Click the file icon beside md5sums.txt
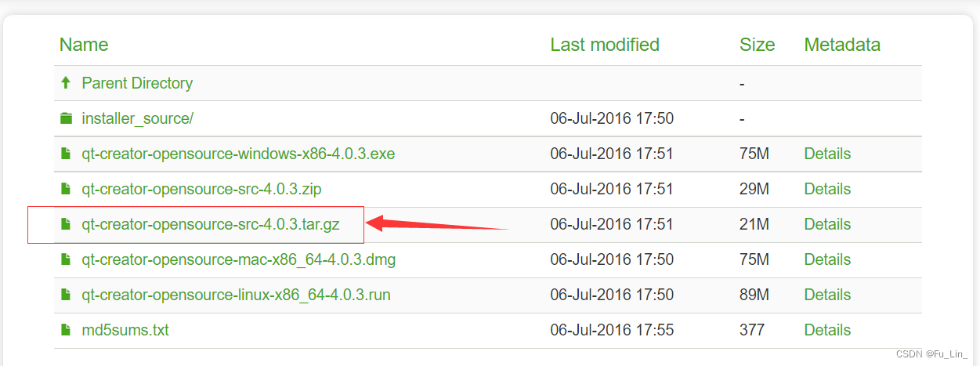 point(66,331)
